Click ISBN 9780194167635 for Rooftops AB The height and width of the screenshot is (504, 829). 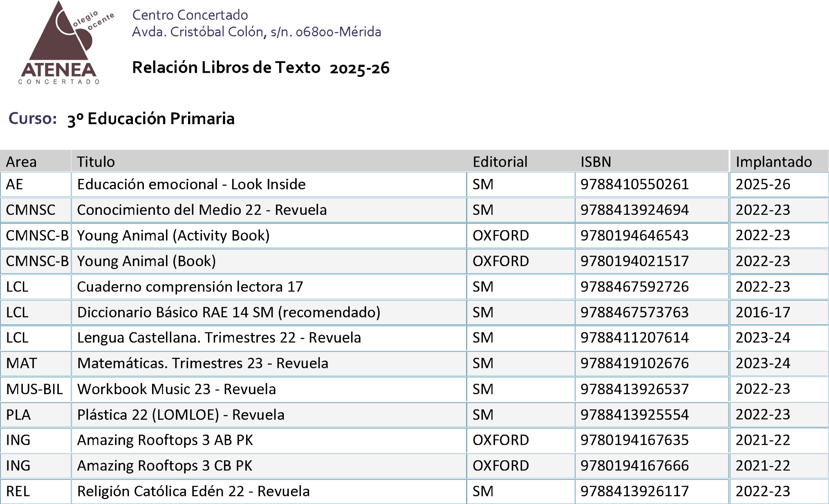coord(634,440)
